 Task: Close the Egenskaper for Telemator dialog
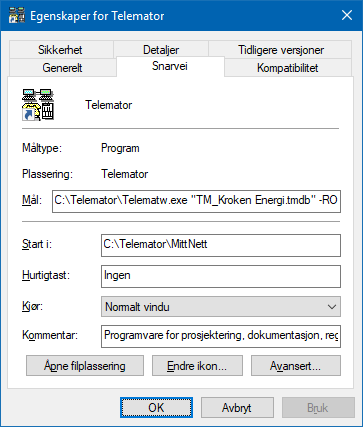pos(347,15)
